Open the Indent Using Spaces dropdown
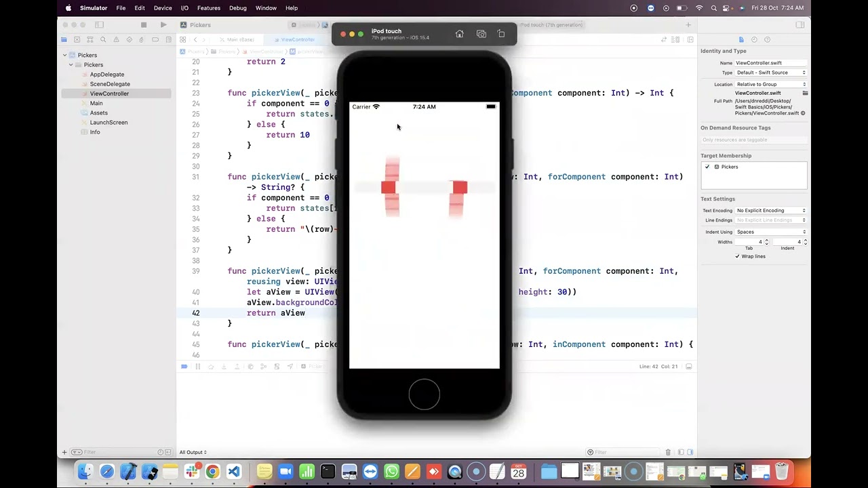The height and width of the screenshot is (488, 868). 771,232
